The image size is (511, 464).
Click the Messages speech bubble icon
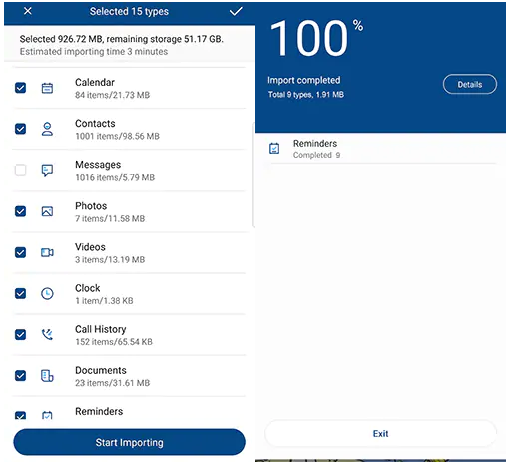coord(47,170)
